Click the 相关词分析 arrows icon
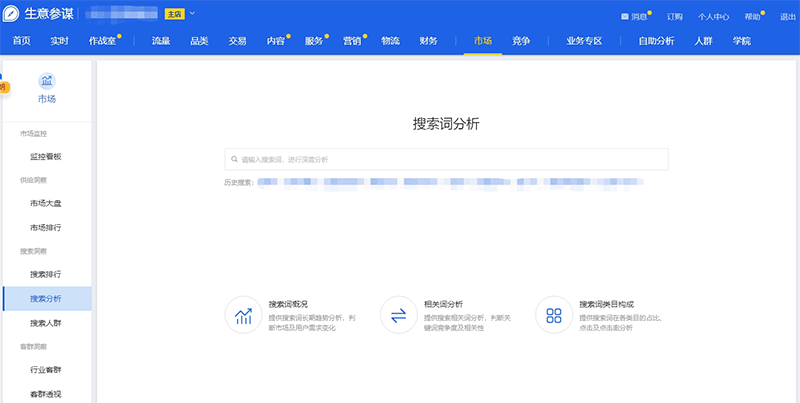This screenshot has height=403, width=800. point(398,316)
